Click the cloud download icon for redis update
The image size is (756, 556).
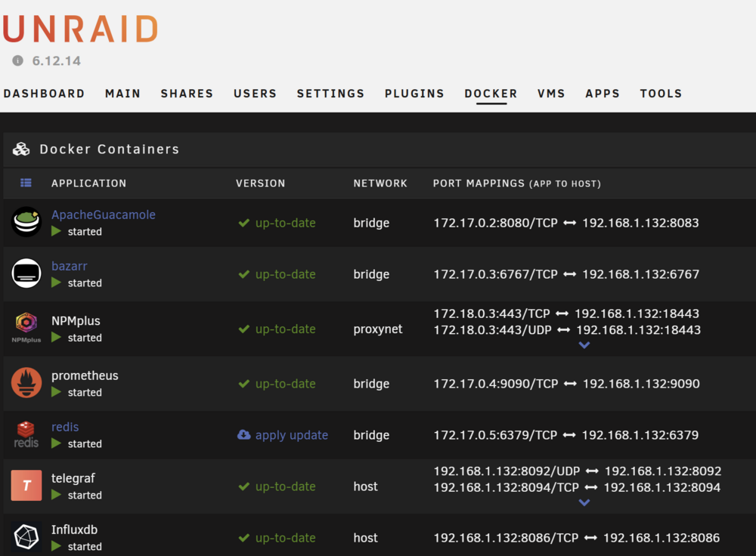[x=244, y=434]
